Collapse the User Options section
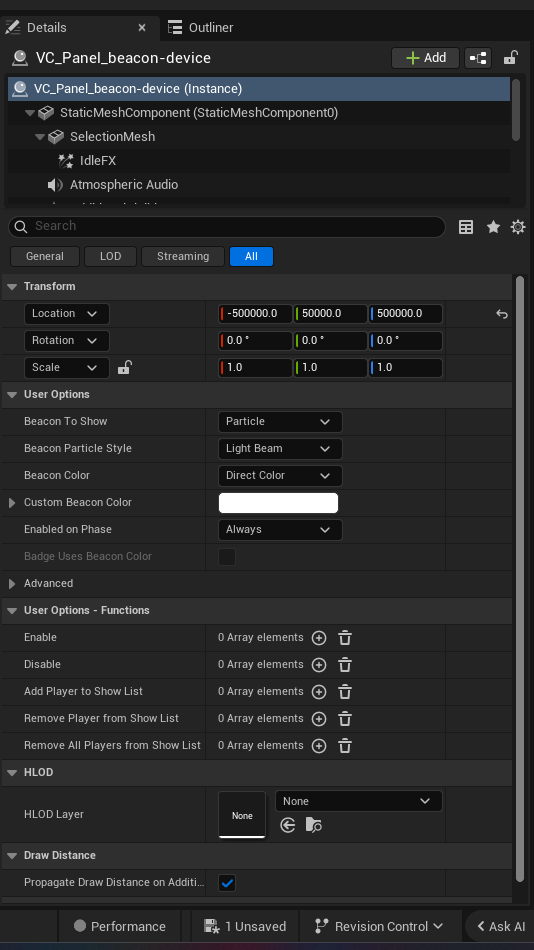 click(12, 394)
